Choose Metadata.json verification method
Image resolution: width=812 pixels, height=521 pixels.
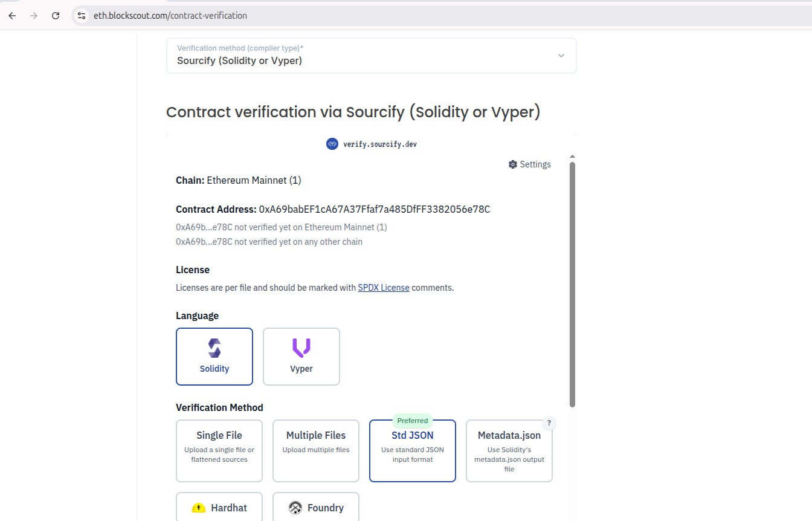tap(509, 451)
